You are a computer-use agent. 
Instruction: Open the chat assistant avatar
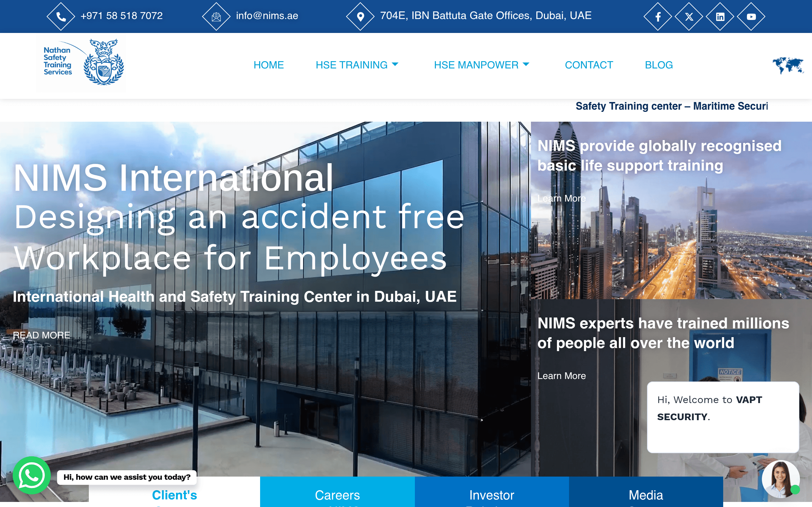[781, 479]
